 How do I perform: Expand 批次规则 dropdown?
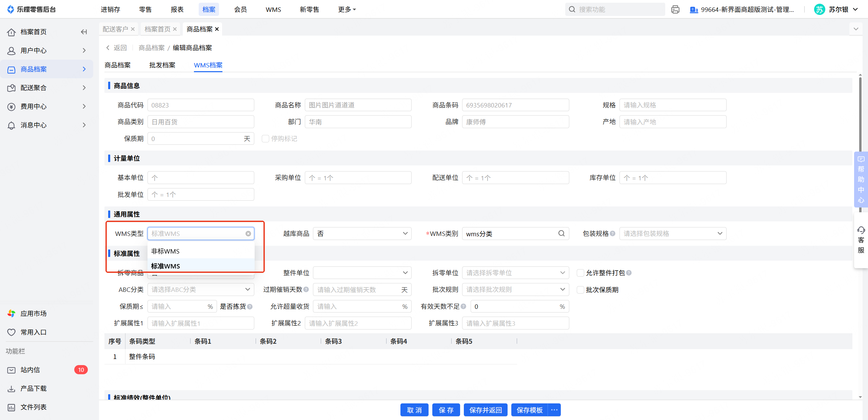pyautogui.click(x=515, y=290)
